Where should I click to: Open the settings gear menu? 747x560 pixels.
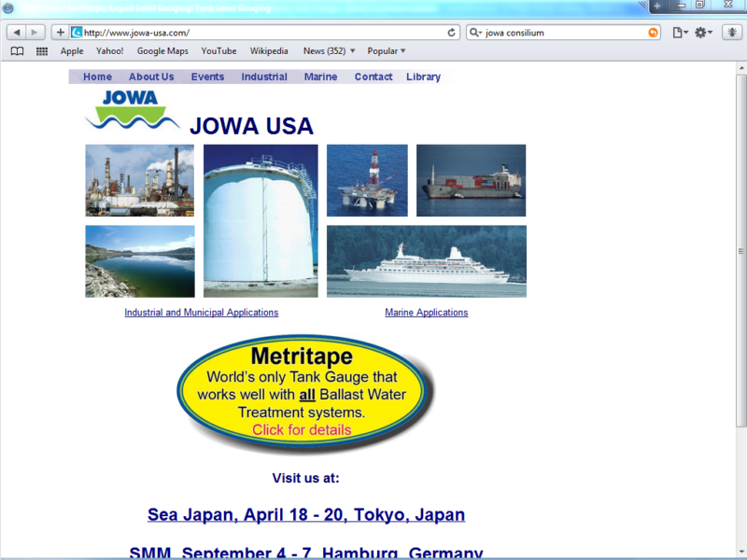tap(703, 33)
